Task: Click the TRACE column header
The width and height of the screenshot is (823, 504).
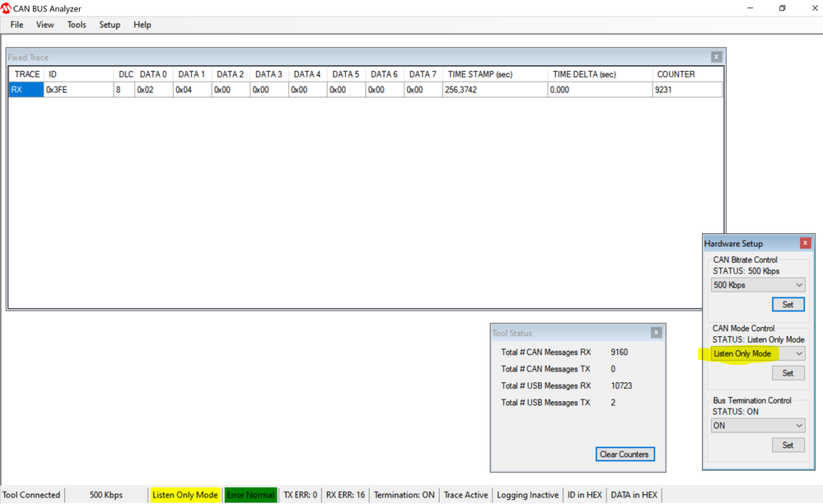Action: 26,74
